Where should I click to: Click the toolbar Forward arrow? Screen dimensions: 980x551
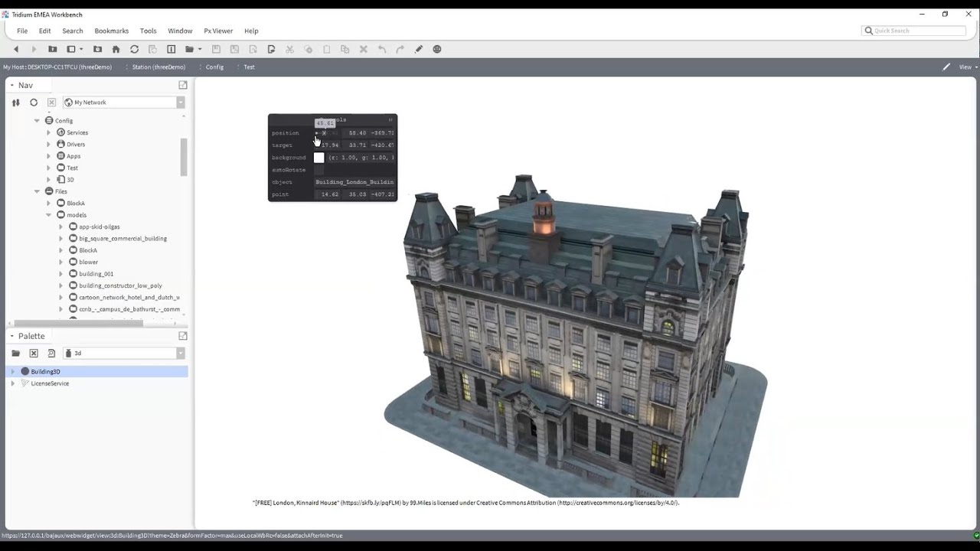pyautogui.click(x=34, y=49)
